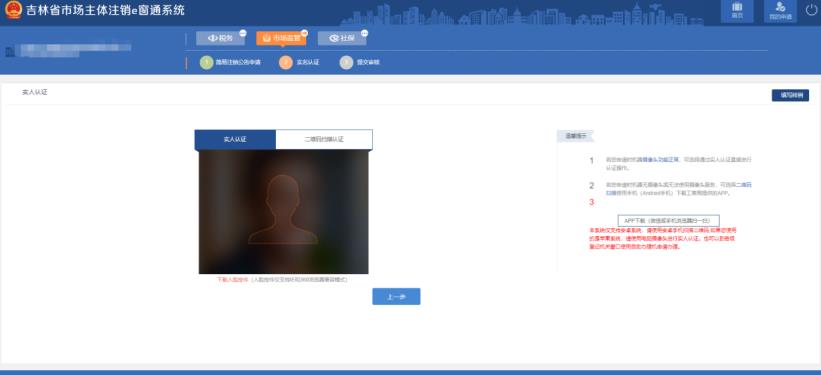821x375 pixels.
Task: Select the 市场监管 orange tab
Action: [x=281, y=38]
